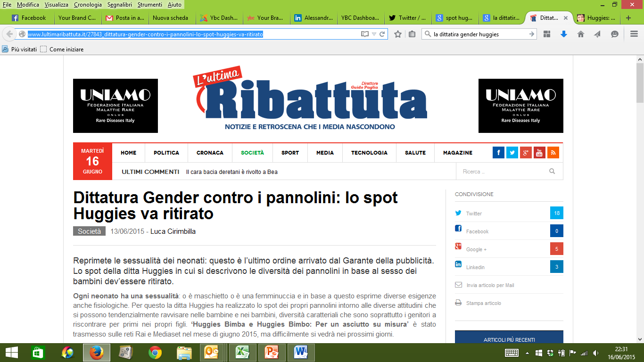Go to Firefox home page icon
The width and height of the screenshot is (644, 362).
point(581,34)
